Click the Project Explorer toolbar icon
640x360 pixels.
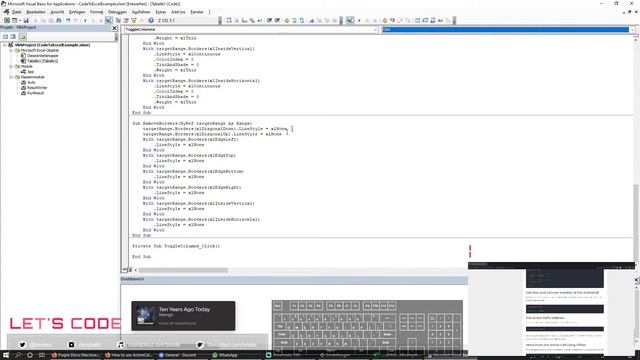118,20
